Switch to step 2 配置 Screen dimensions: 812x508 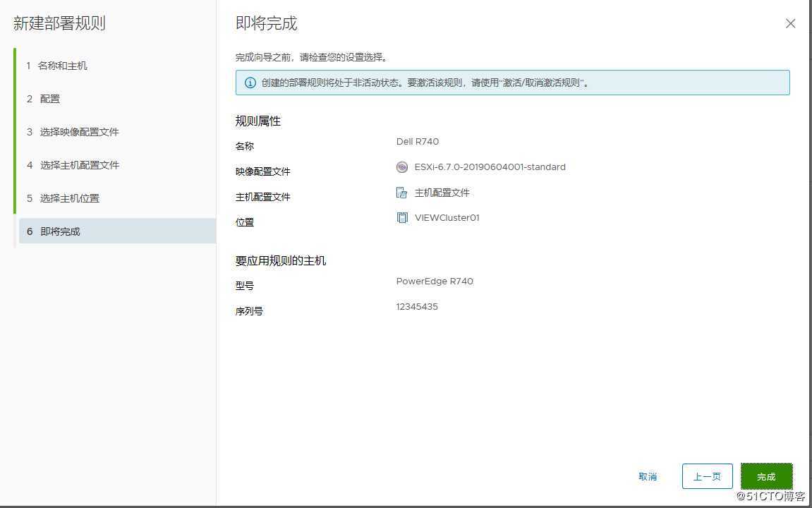(49, 99)
